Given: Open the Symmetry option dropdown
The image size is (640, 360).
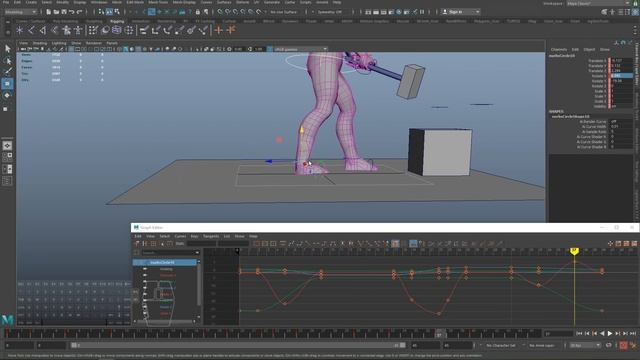Looking at the screenshot, I should 330,12.
